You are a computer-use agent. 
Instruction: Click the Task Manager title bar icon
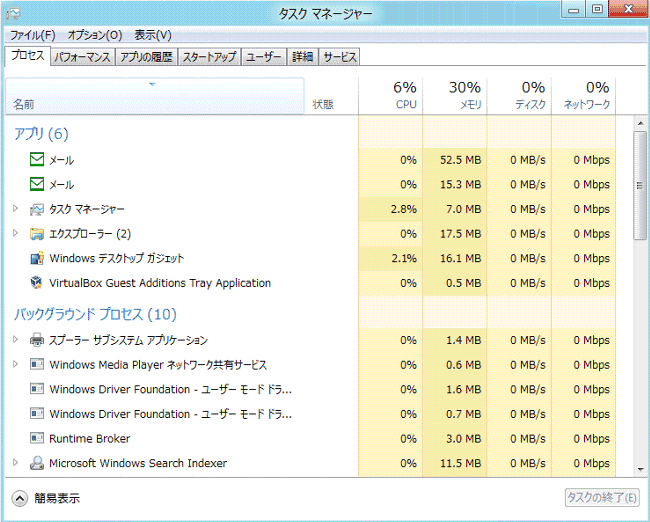pos(13,14)
